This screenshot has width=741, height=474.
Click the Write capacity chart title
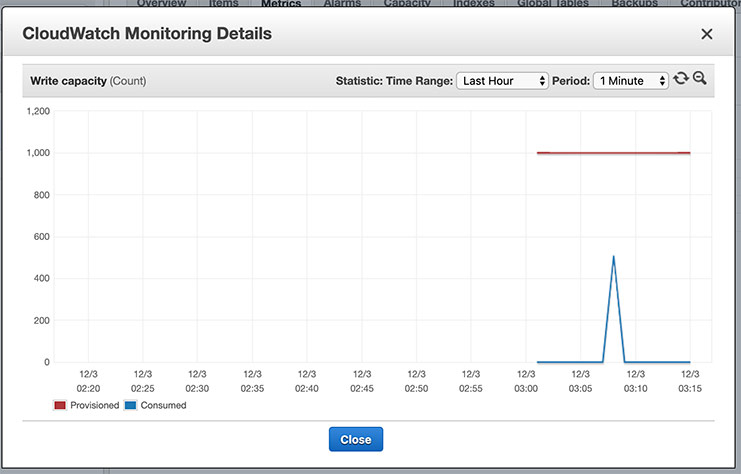click(88, 81)
